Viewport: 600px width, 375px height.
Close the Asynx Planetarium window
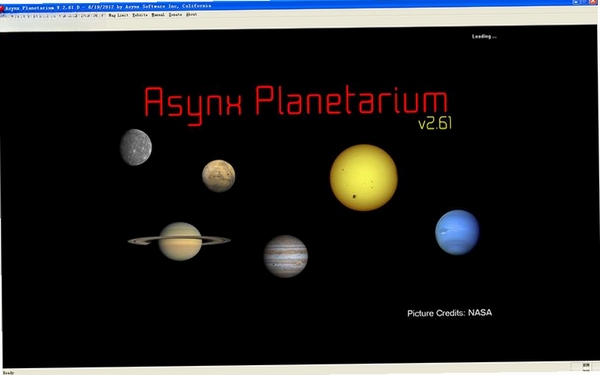593,2
